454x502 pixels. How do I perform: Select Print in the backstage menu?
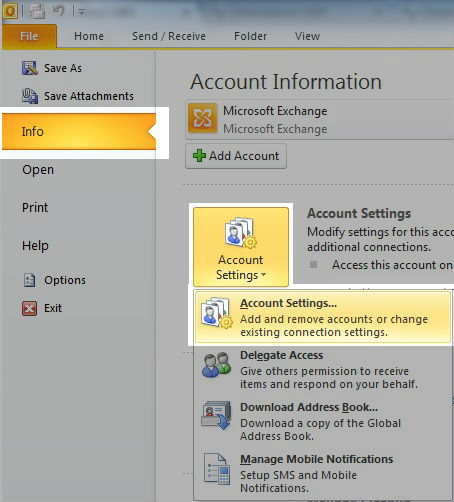pos(35,208)
